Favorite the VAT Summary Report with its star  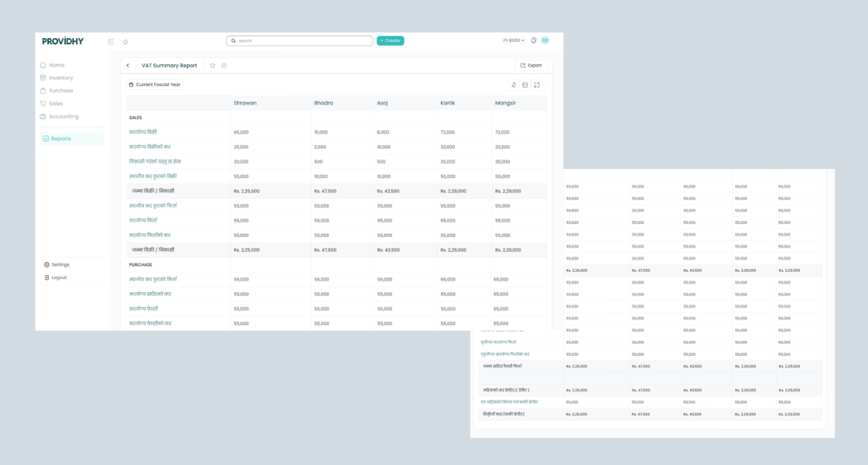pyautogui.click(x=212, y=66)
